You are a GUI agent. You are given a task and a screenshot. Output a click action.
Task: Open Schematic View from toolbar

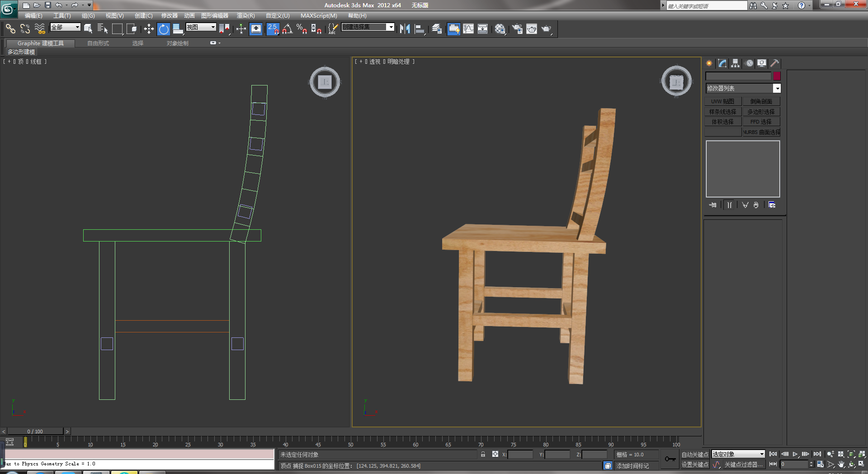point(483,29)
